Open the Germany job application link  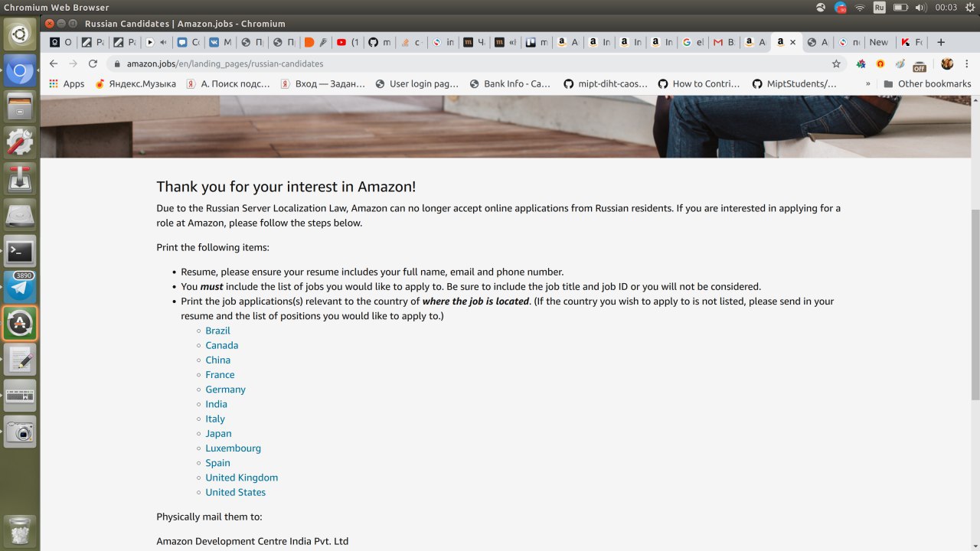pyautogui.click(x=225, y=390)
